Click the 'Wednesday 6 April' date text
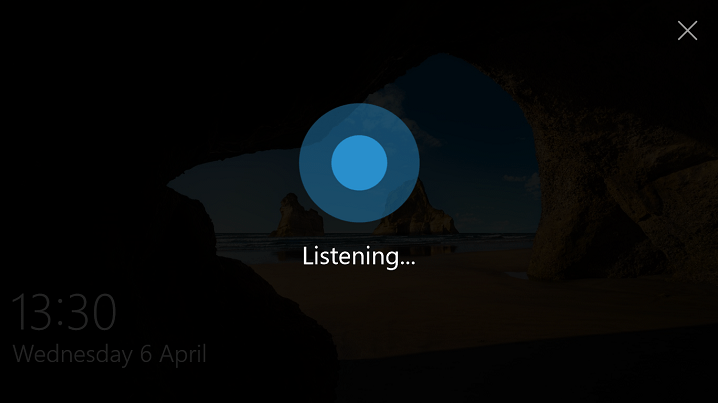Screen dimensions: 718x403 [x=109, y=354]
